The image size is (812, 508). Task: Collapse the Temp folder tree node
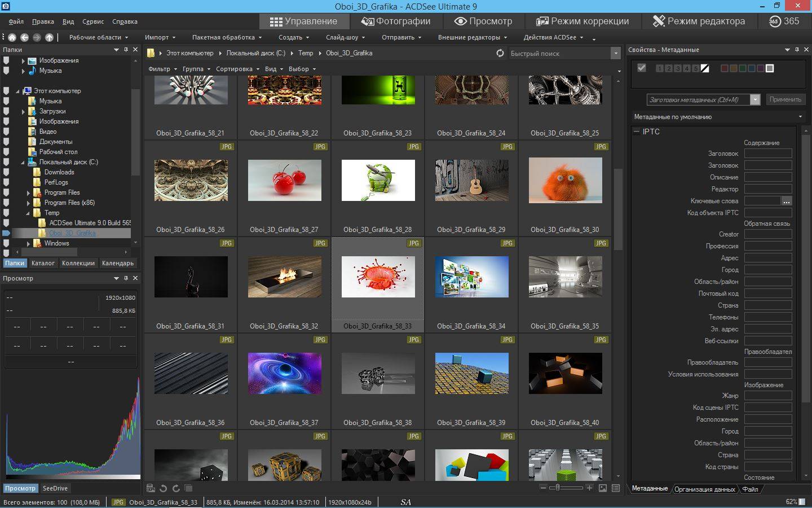pos(28,213)
